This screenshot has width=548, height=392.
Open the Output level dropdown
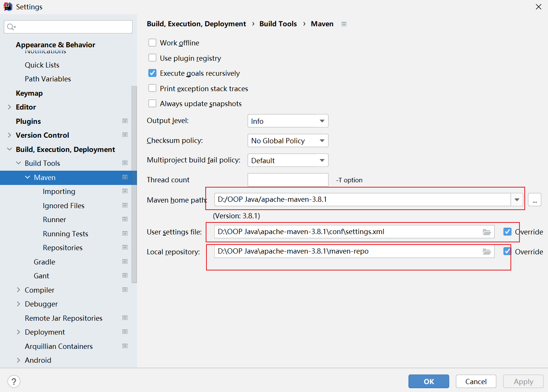pyautogui.click(x=288, y=121)
